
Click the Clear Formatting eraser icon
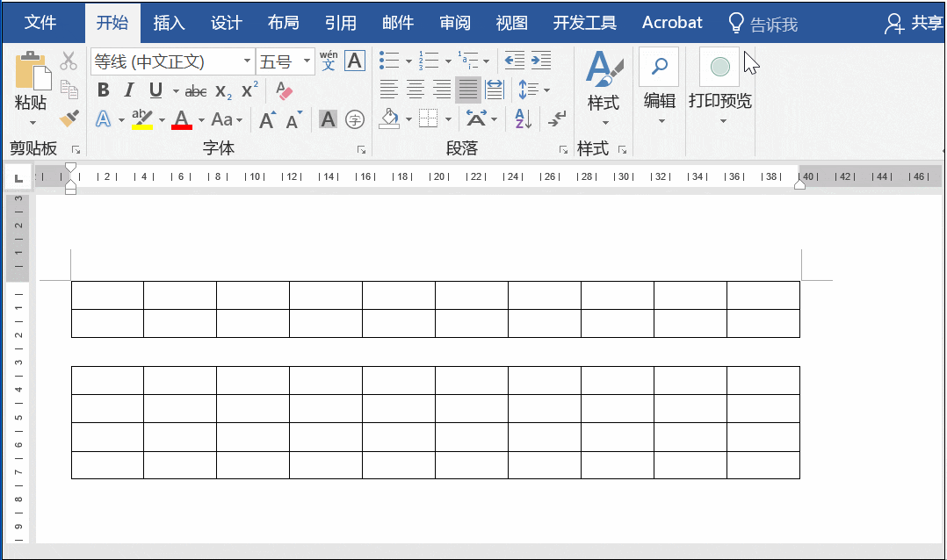(284, 90)
